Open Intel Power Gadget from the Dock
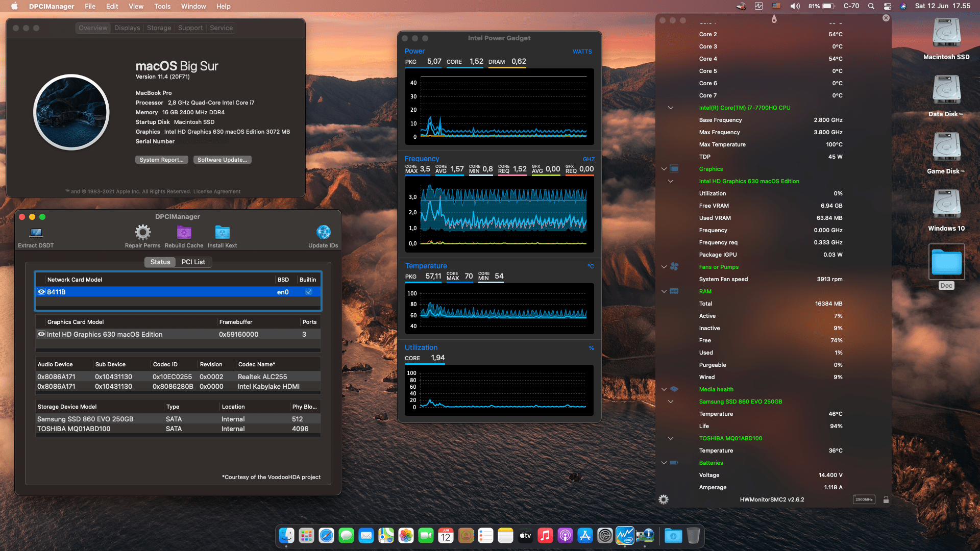 point(625,536)
